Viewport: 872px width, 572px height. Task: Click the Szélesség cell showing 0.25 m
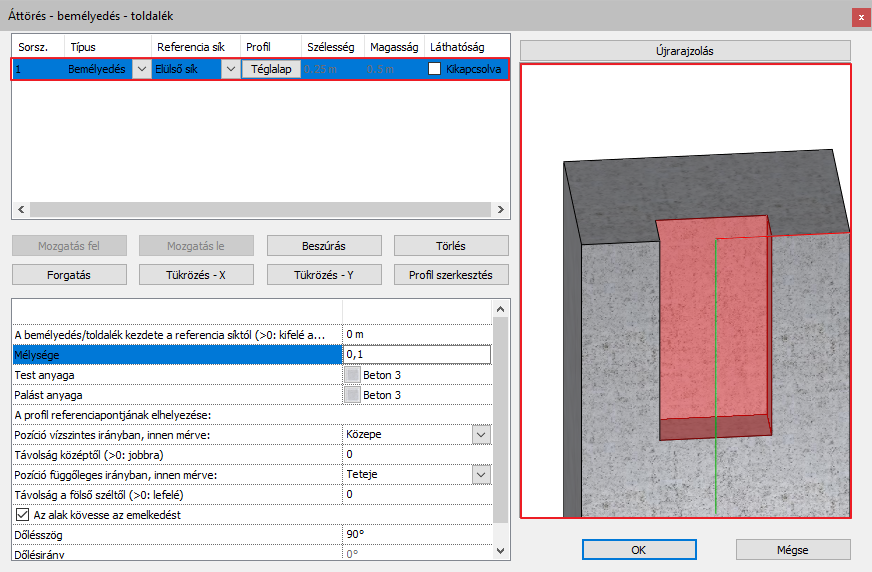click(333, 69)
